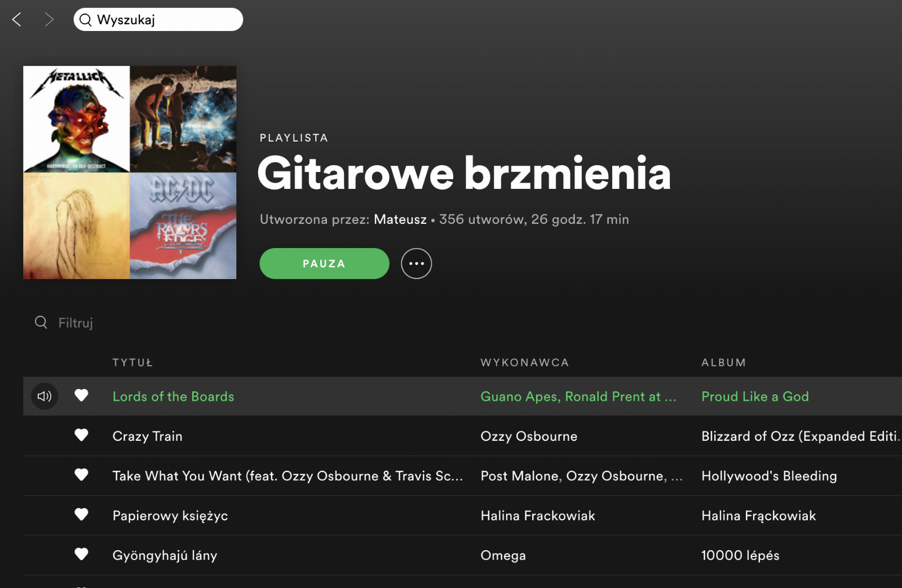Go back with the left arrow
This screenshot has width=902, height=588.
(17, 20)
